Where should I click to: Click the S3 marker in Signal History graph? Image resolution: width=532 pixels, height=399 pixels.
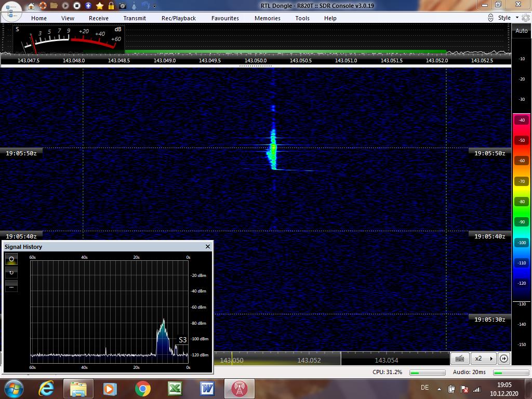click(182, 340)
